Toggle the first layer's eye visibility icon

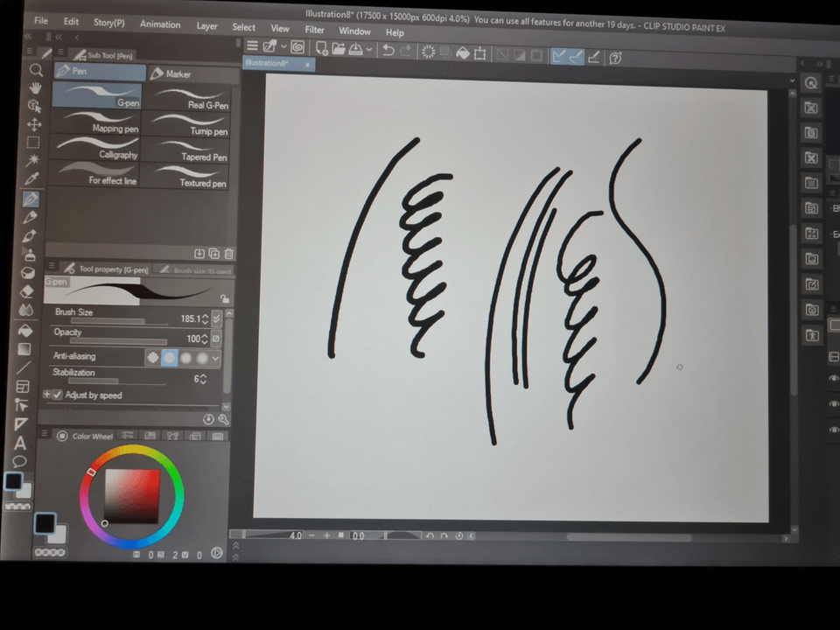click(833, 379)
